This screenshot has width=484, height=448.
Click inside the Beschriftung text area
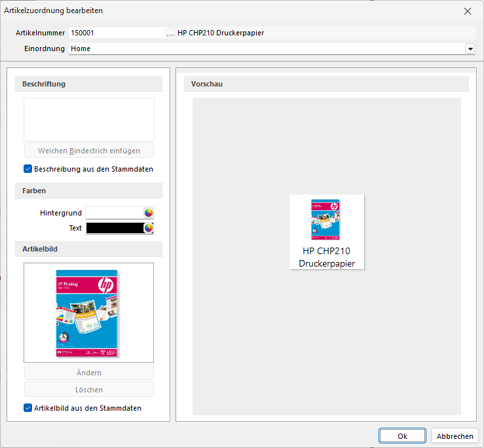point(89,120)
